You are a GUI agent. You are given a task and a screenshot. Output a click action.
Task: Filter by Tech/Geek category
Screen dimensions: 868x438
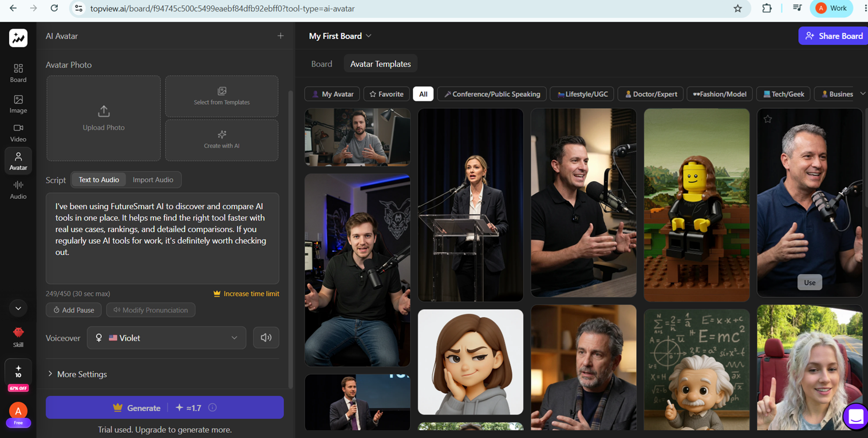[783, 94]
